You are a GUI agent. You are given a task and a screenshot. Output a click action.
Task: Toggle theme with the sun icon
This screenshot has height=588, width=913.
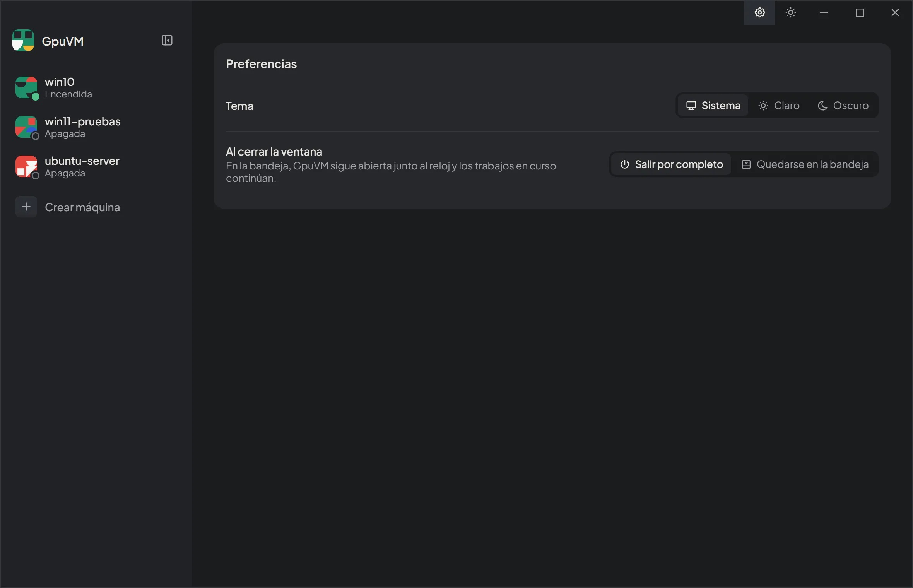click(790, 12)
